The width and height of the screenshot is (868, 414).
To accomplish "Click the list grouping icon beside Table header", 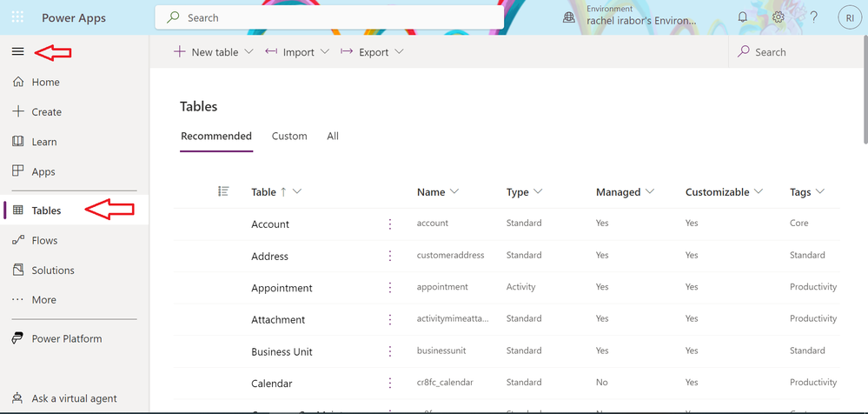I will (223, 191).
